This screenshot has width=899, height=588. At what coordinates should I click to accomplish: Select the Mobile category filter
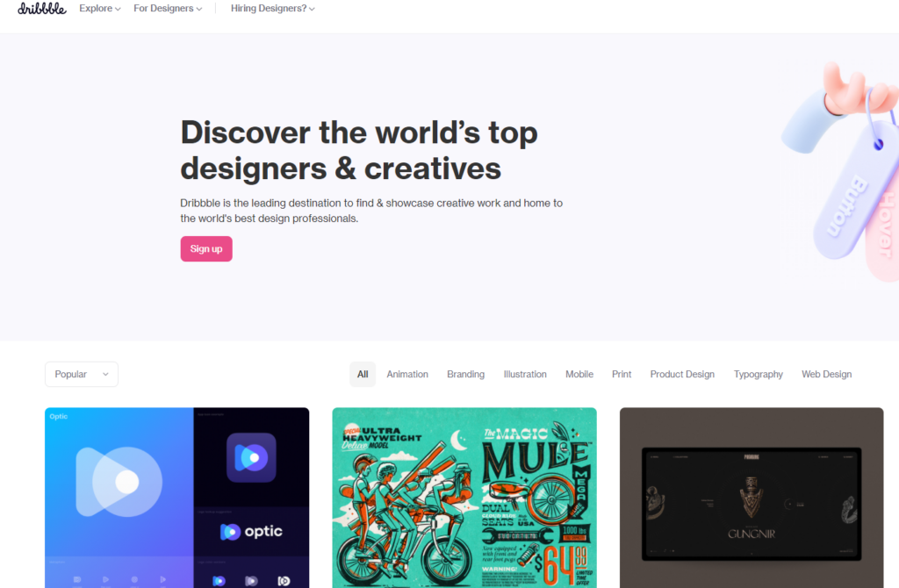tap(579, 374)
